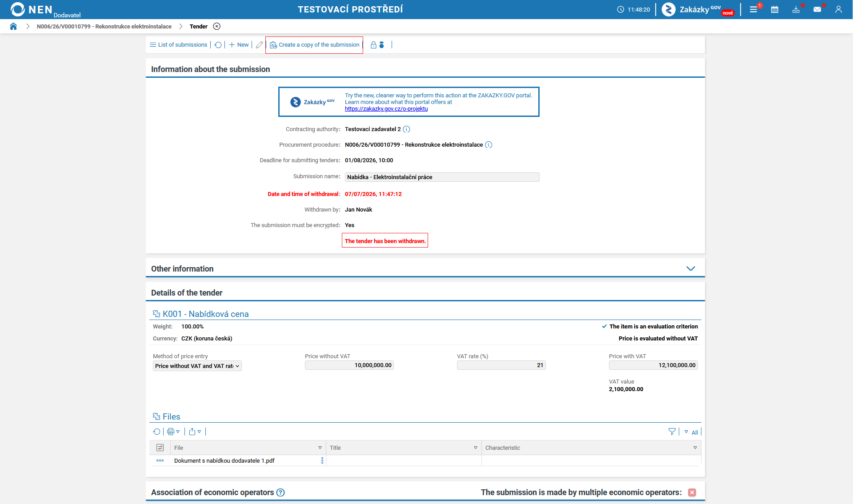
Task: Follow the zakazky.gov.cz project link
Action: pos(386,109)
